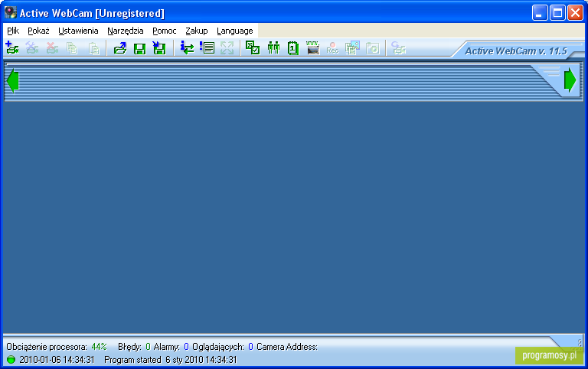Viewport: 588px width, 369px height.
Task: Click the green status indicator circle
Action: [x=11, y=360]
